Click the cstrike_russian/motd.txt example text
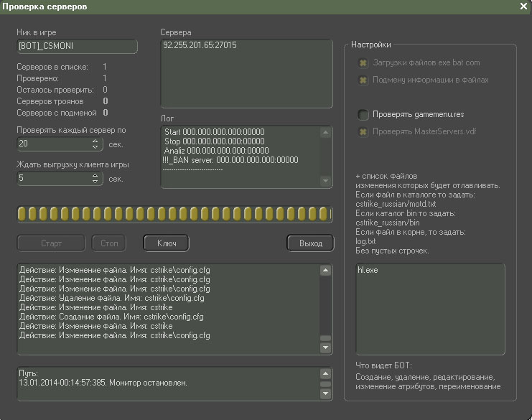Viewport: 532px width, 420px height. tap(396, 204)
